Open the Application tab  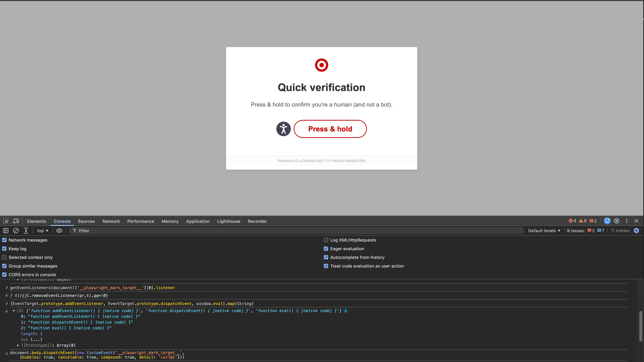pos(198,221)
